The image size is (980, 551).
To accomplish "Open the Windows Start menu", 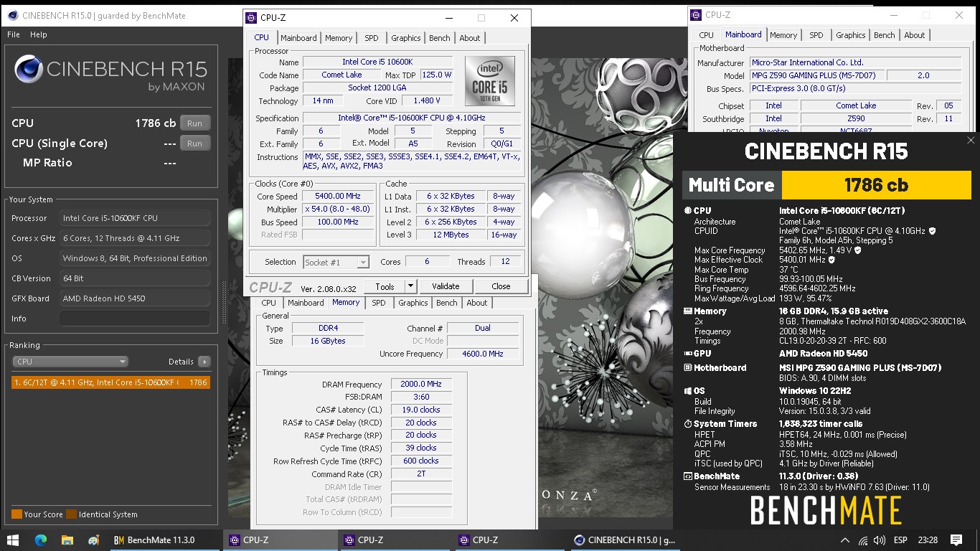I will (13, 540).
